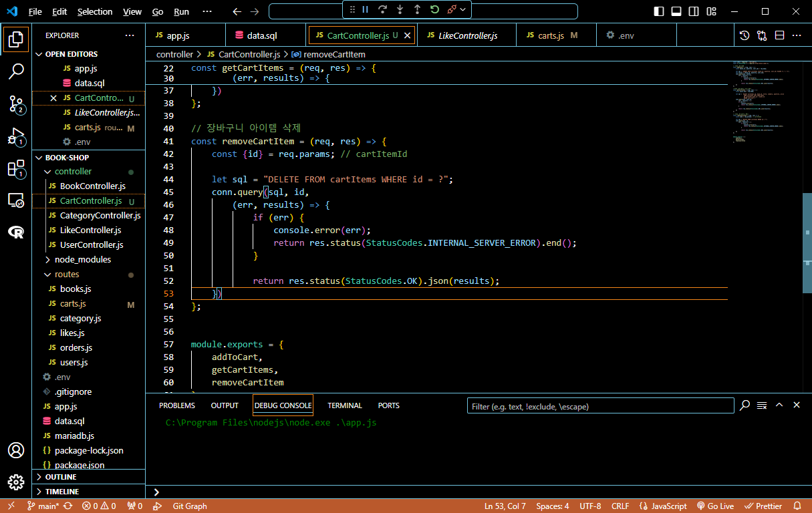Toggle the secondary side bar layout button

(x=694, y=11)
